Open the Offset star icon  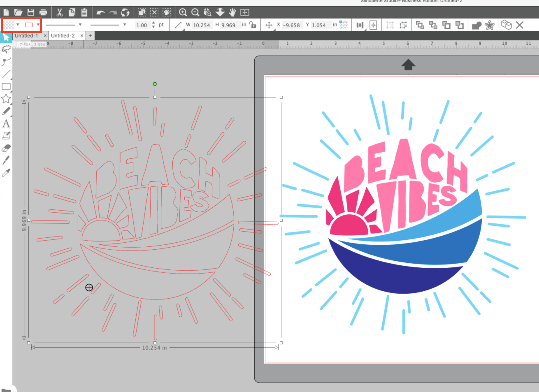(490, 25)
